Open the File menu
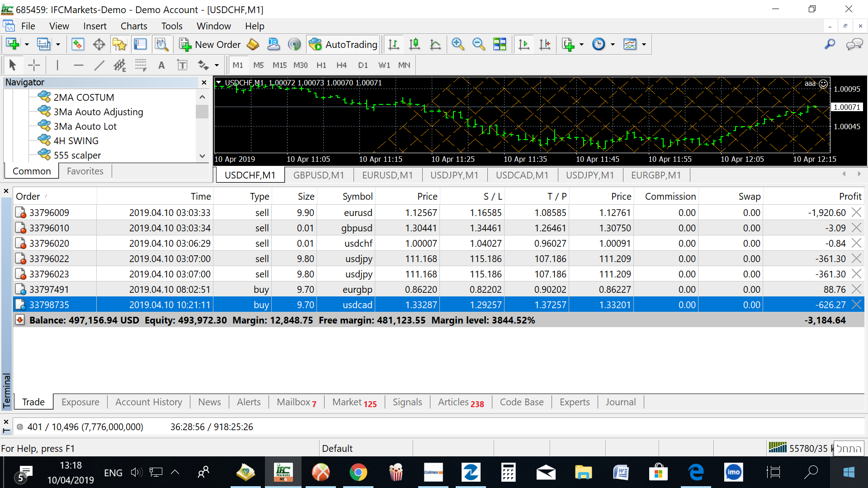 (28, 26)
